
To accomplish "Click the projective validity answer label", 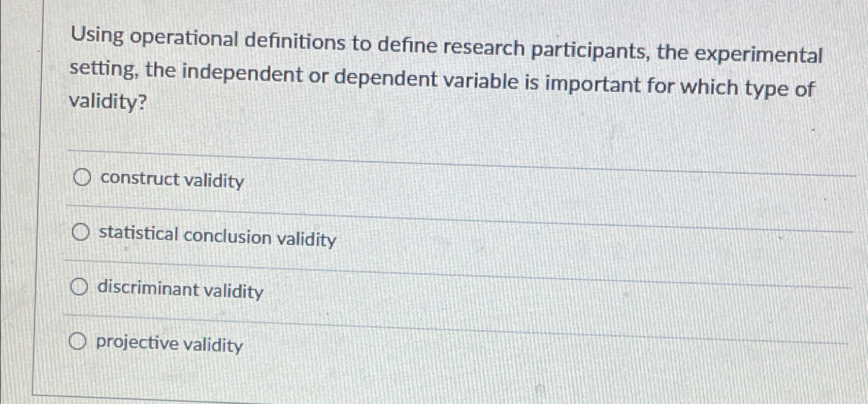I will (x=169, y=345).
